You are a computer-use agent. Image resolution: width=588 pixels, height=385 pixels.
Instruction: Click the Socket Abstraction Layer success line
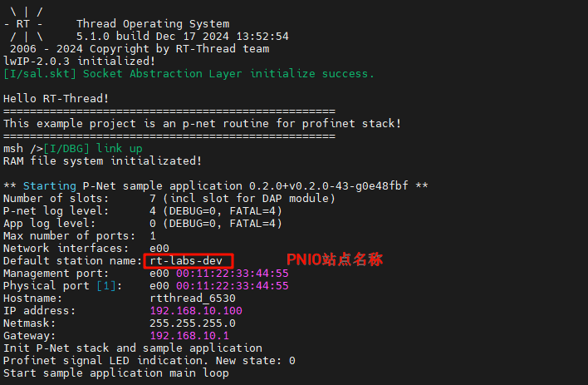click(x=189, y=74)
